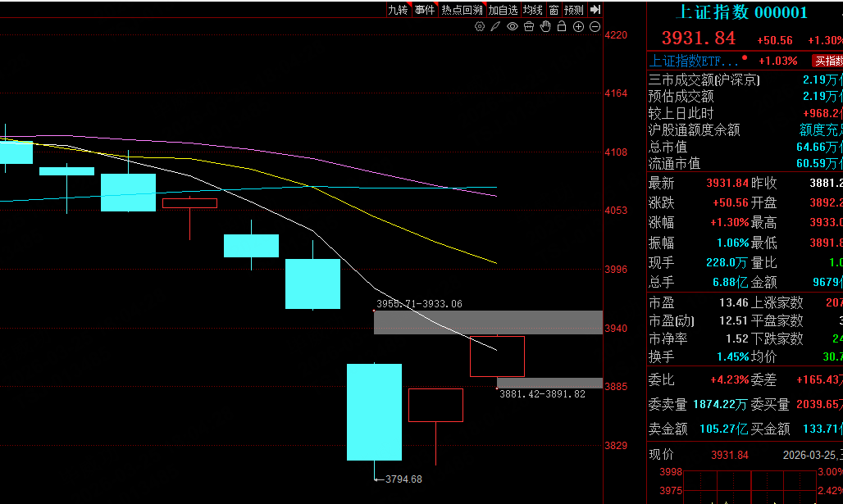This screenshot has width=843, height=504.
Task: Click 加自选 to add to watchlist
Action: click(x=503, y=10)
